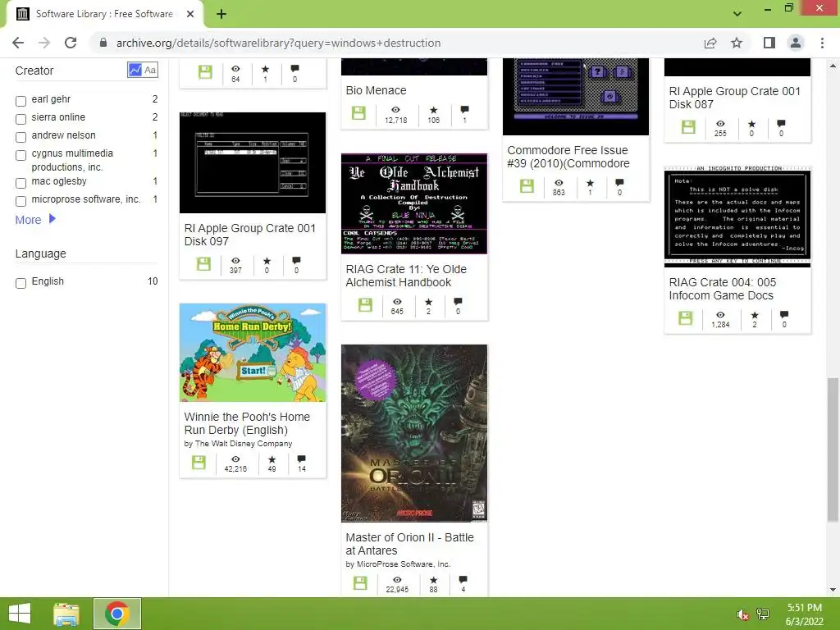Click favorites star on Master of Orion II

point(433,580)
